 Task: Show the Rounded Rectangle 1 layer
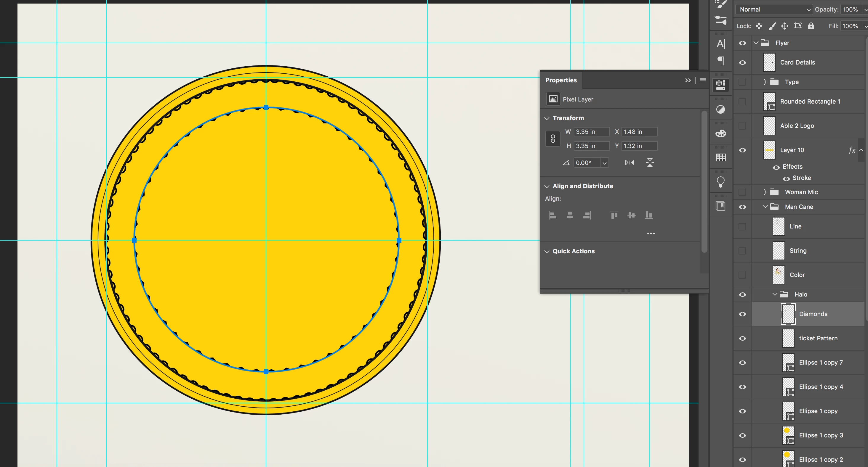(742, 102)
